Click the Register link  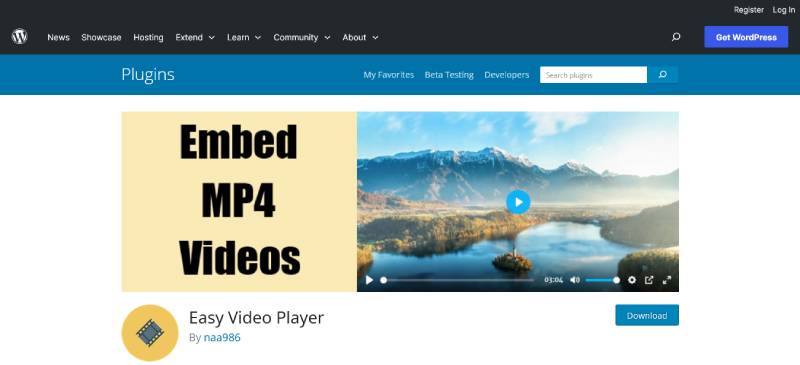pos(748,10)
